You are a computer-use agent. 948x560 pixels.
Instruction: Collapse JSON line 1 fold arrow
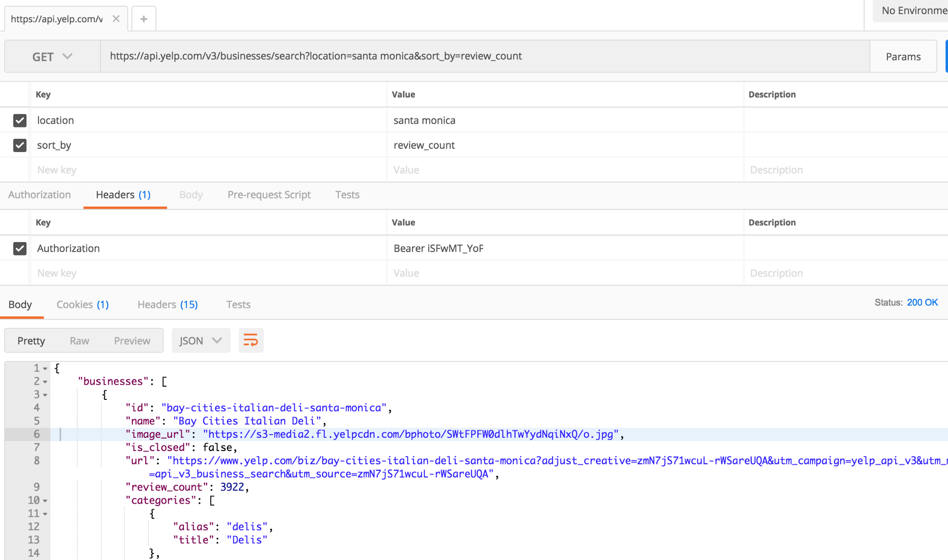(x=45, y=369)
